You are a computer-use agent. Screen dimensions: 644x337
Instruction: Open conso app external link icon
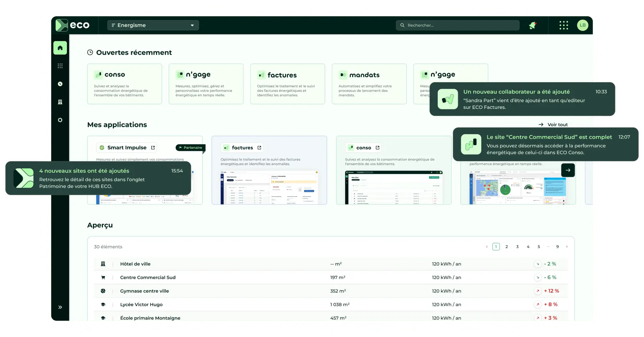click(x=378, y=148)
